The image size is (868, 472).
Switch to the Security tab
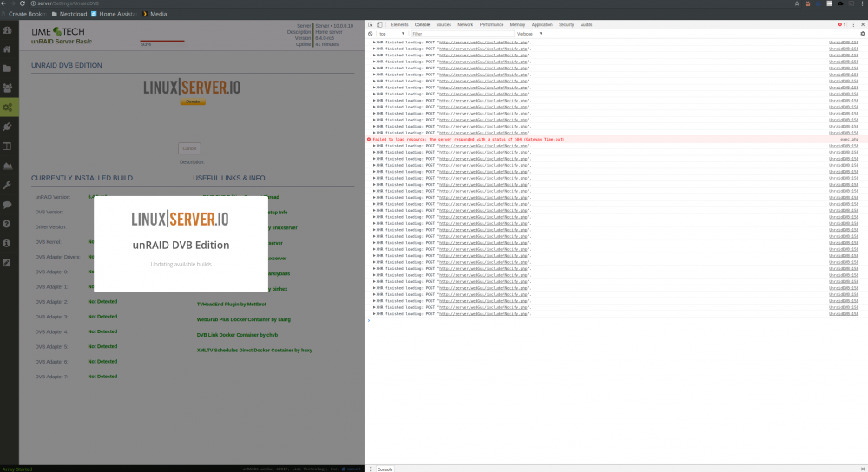pos(566,25)
